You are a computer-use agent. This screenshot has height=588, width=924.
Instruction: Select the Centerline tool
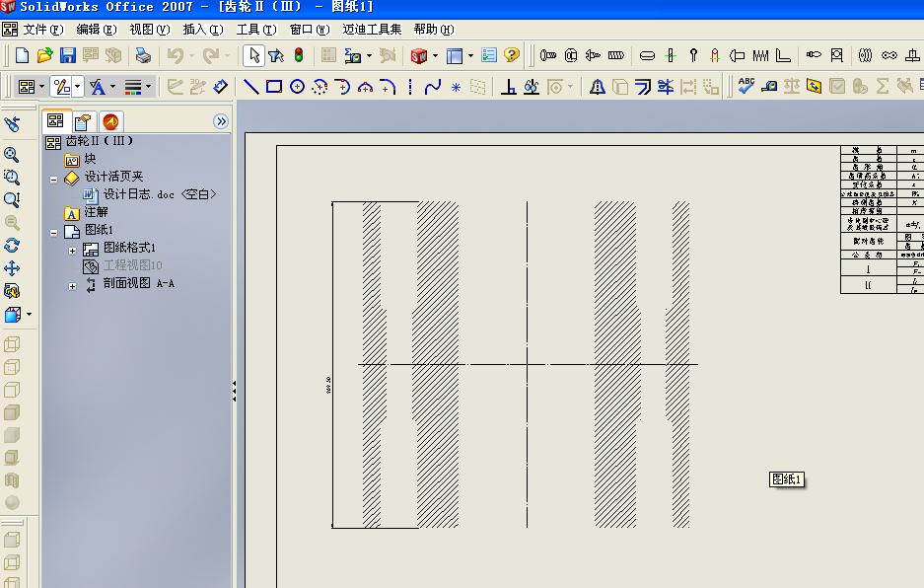pyautogui.click(x=410, y=87)
